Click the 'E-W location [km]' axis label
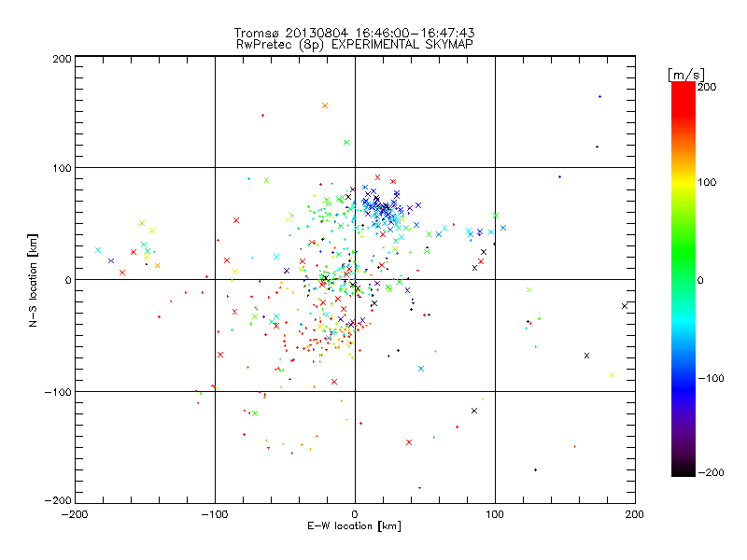Viewport: 747px width, 560px height. point(354,525)
